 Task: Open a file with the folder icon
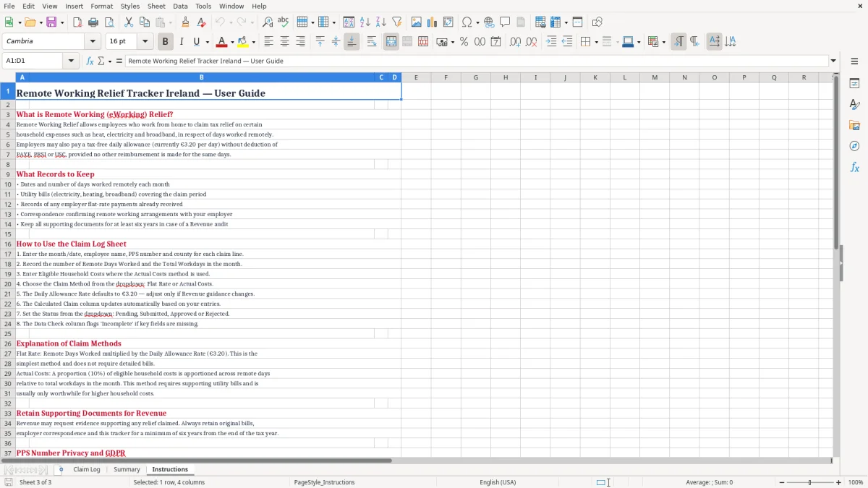pos(29,22)
